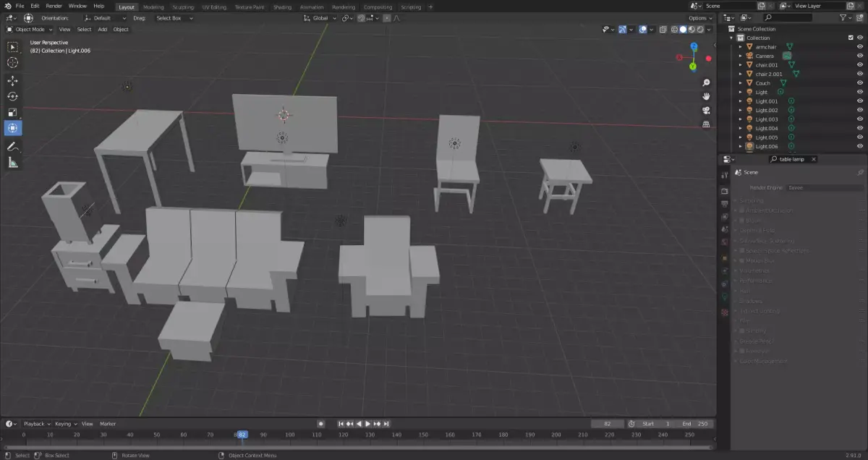The height and width of the screenshot is (460, 868).
Task: Clear the table lamp search filter
Action: (813, 159)
